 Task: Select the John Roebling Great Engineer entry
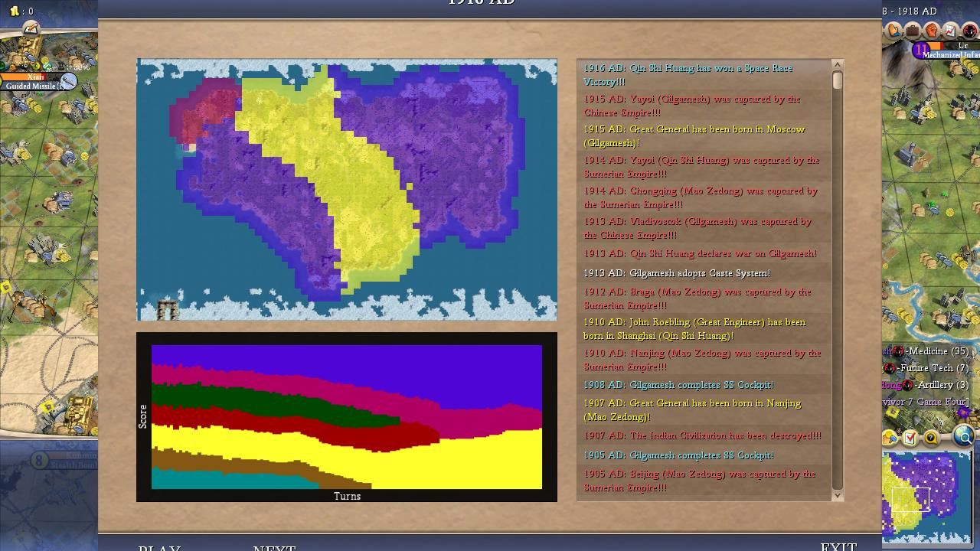[704, 329]
